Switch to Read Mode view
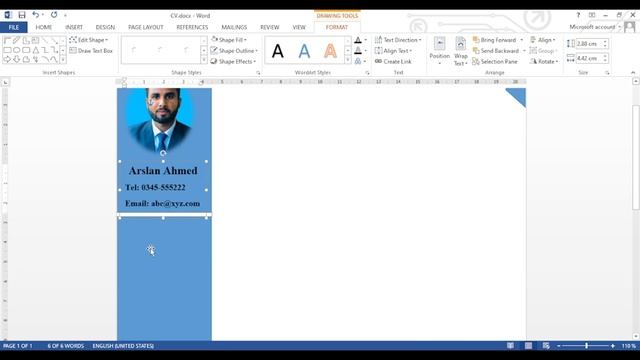640x360 pixels. click(510, 346)
